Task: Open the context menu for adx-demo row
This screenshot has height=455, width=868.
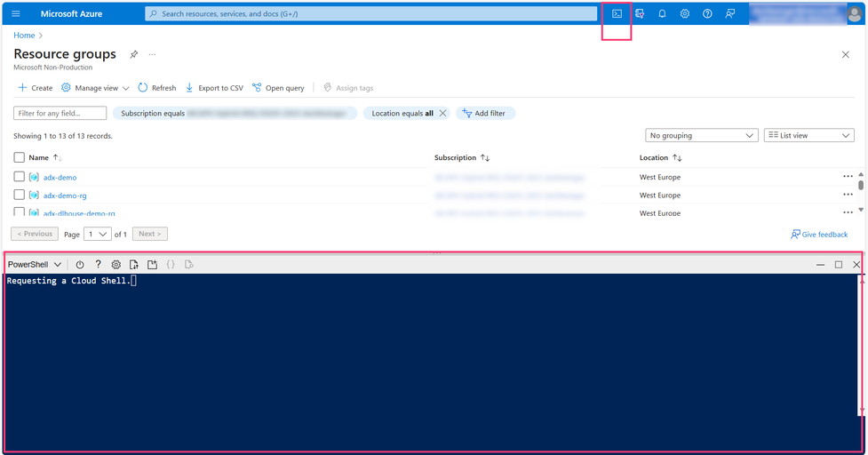Action: (x=848, y=177)
